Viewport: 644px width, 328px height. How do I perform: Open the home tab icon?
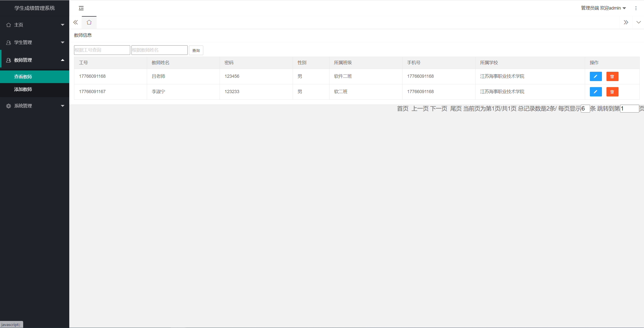click(x=89, y=22)
